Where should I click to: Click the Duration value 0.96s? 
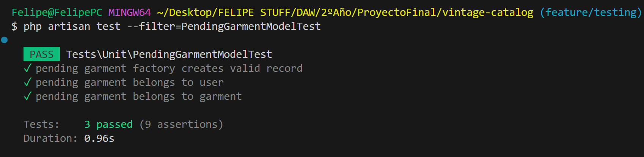point(99,138)
